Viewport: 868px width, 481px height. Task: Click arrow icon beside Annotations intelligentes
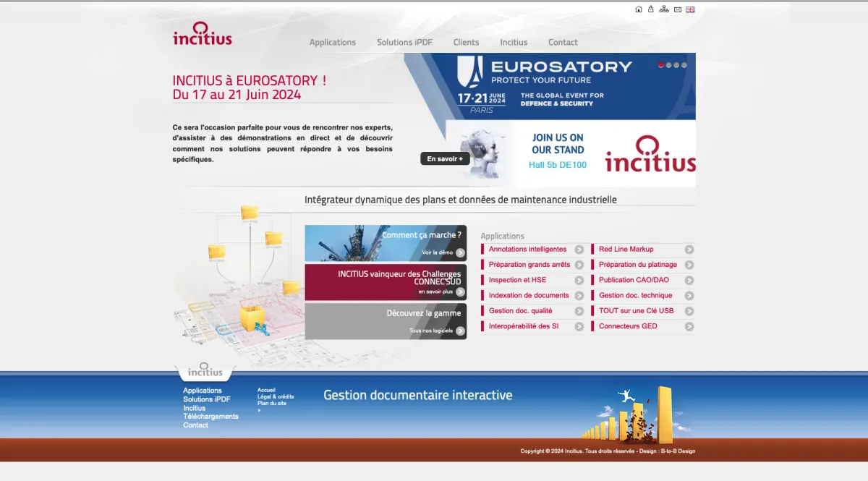click(x=579, y=250)
